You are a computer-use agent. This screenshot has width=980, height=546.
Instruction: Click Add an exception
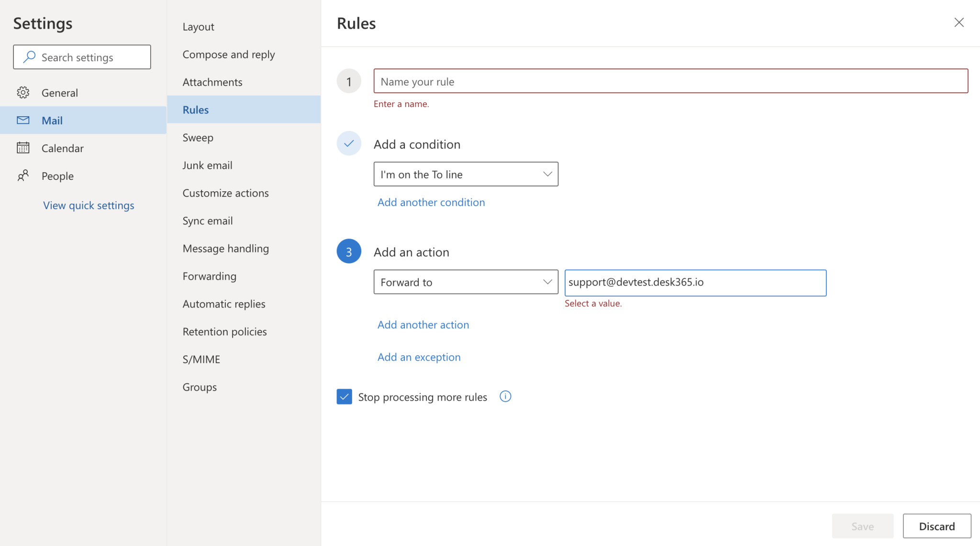(x=419, y=357)
